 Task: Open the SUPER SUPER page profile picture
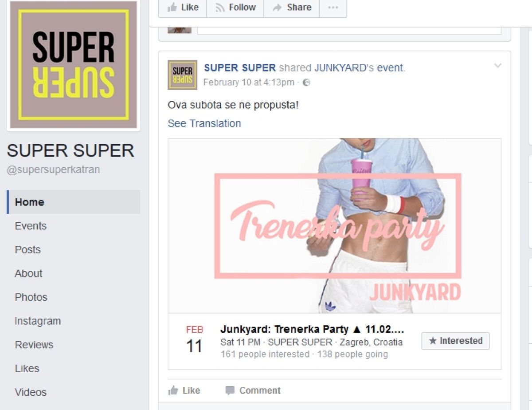[74, 65]
